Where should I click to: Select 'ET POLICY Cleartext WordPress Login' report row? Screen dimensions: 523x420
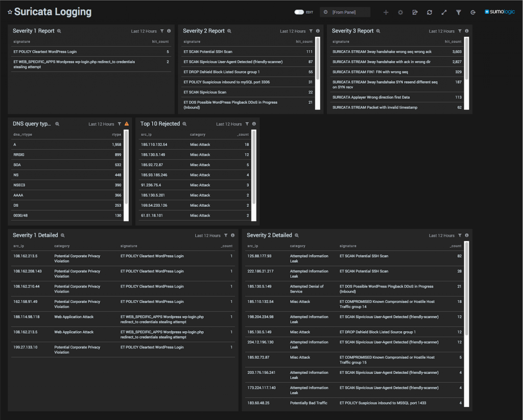tap(91, 52)
